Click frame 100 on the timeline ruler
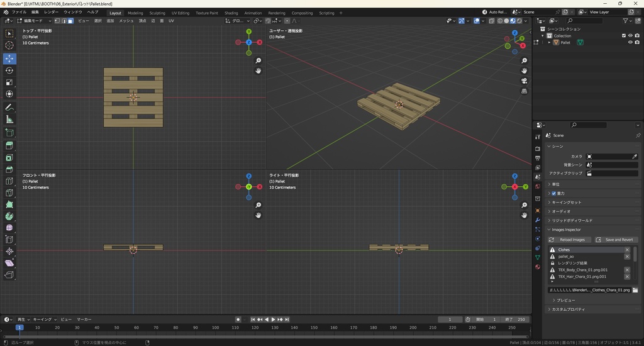644x346 pixels. point(216,327)
